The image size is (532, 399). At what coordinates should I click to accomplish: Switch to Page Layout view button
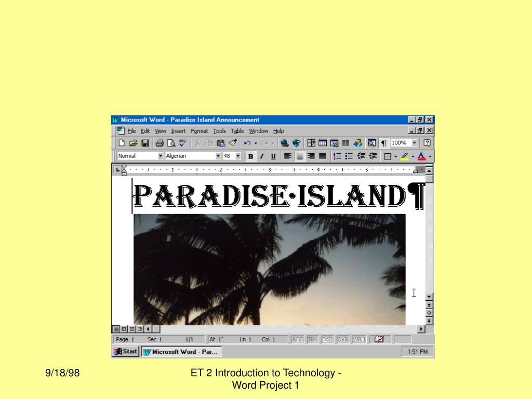point(132,329)
